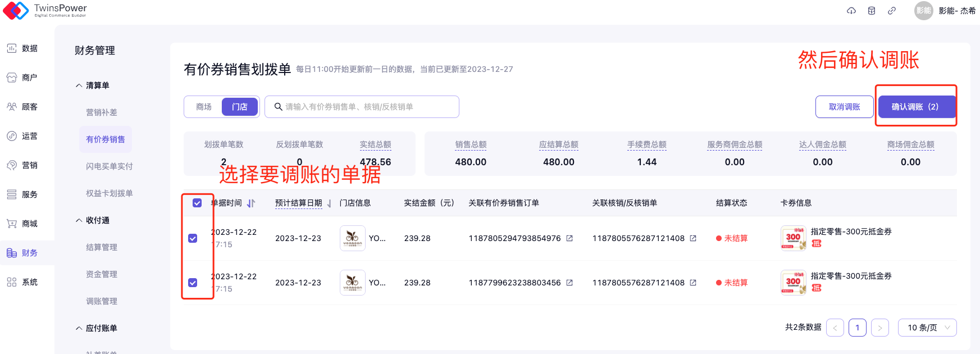Screen dimensions: 980x354
Task: Switch to the 商场 tab
Action: 203,107
